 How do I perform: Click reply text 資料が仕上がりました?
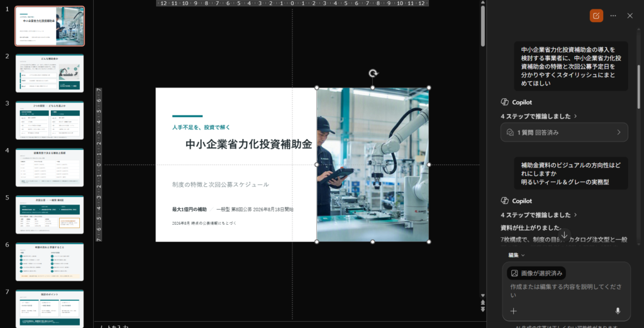pyautogui.click(x=531, y=227)
